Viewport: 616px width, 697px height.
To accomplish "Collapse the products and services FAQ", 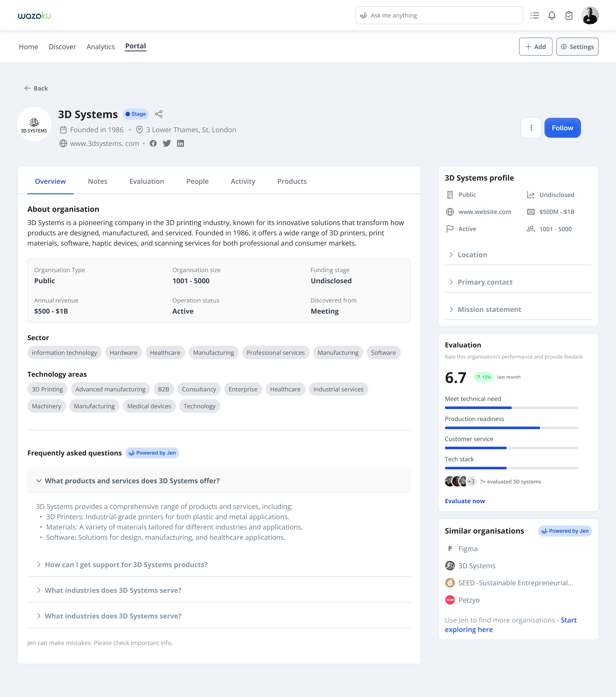I will tap(132, 481).
